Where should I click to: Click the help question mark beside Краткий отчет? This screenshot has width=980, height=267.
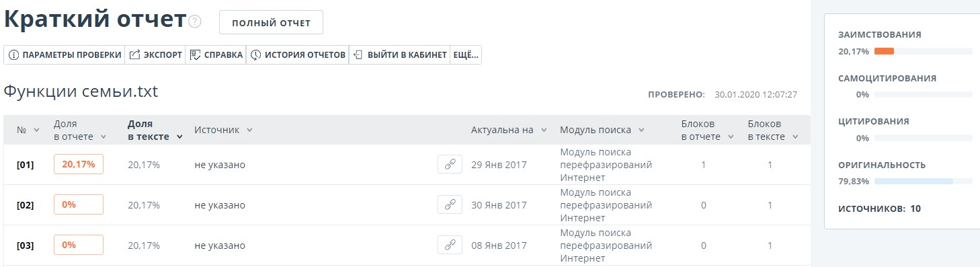coord(195,22)
